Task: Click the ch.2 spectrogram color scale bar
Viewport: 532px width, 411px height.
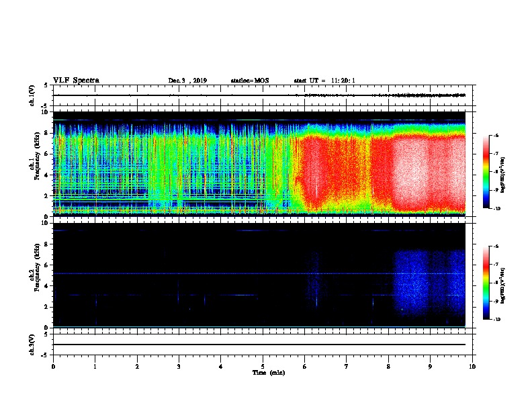Action: (x=486, y=283)
